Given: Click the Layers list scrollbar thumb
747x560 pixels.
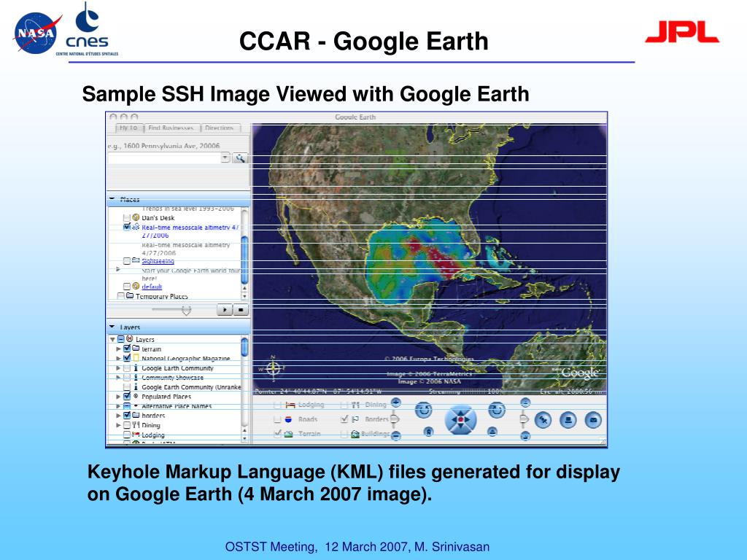Looking at the screenshot, I should 245,346.
